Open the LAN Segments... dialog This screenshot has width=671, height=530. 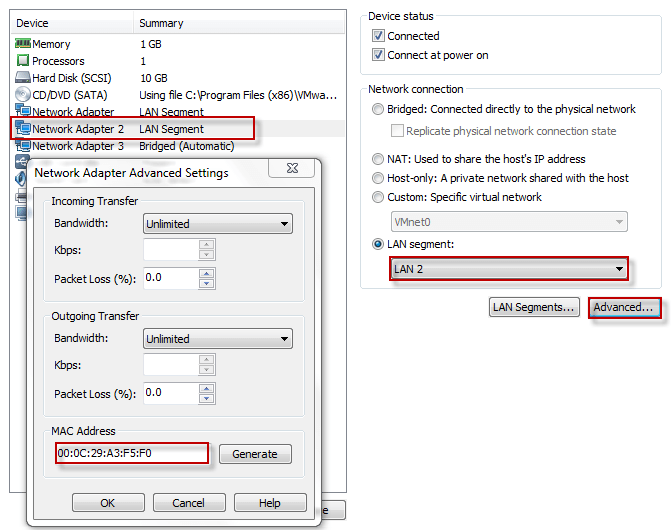coord(534,308)
